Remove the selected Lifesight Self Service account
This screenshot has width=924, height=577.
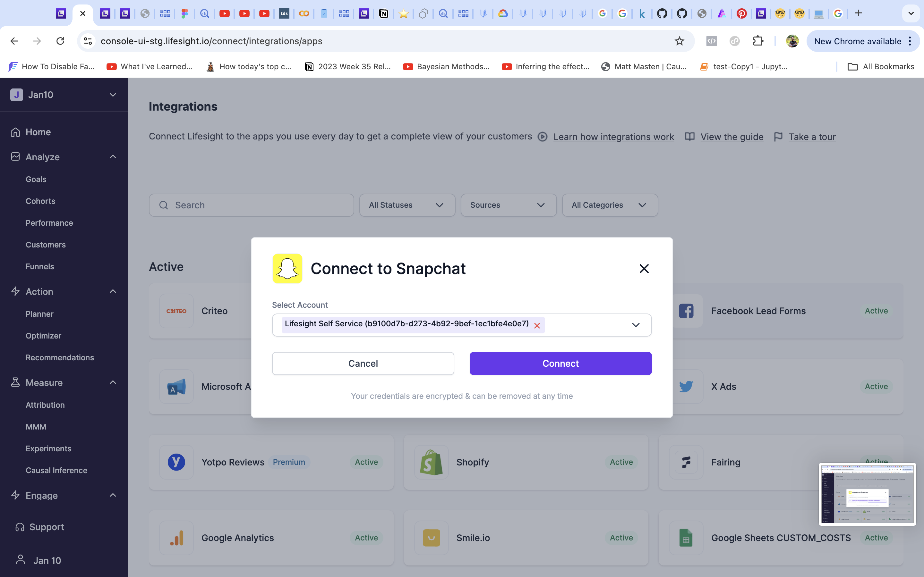coord(537,325)
